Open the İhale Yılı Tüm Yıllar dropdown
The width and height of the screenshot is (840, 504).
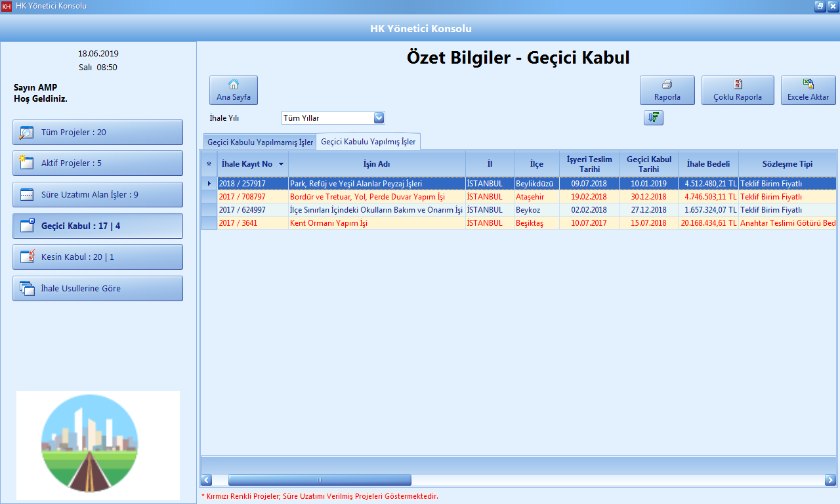pyautogui.click(x=379, y=117)
